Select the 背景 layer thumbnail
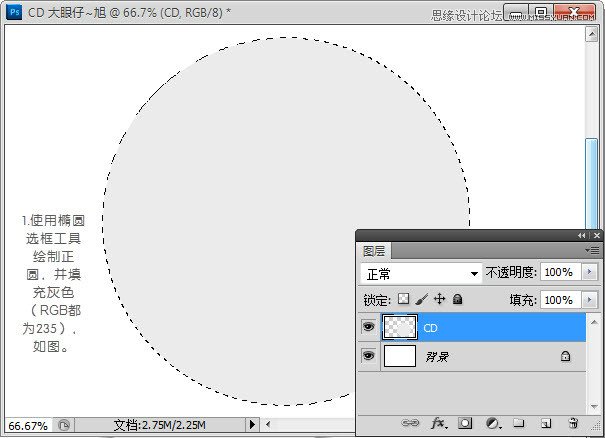 tap(400, 356)
